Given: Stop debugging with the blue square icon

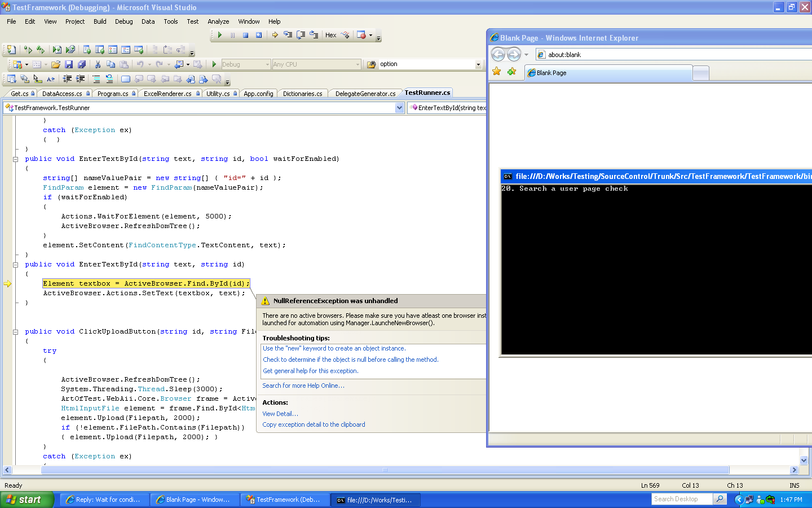Looking at the screenshot, I should click(245, 35).
